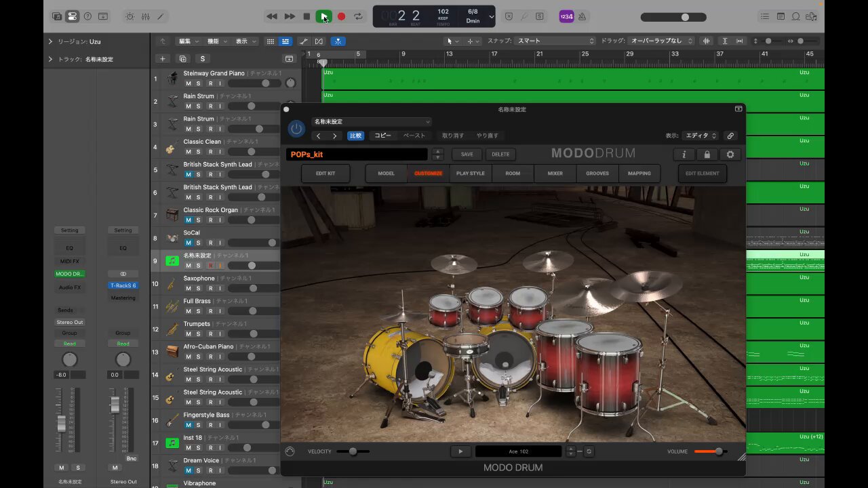This screenshot has height=488, width=868.
Task: Open the 表示 エディタ view dropdown
Action: [x=700, y=136]
